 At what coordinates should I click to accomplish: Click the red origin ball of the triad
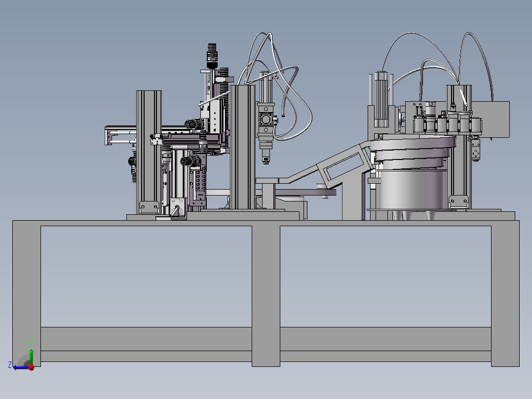32,367
